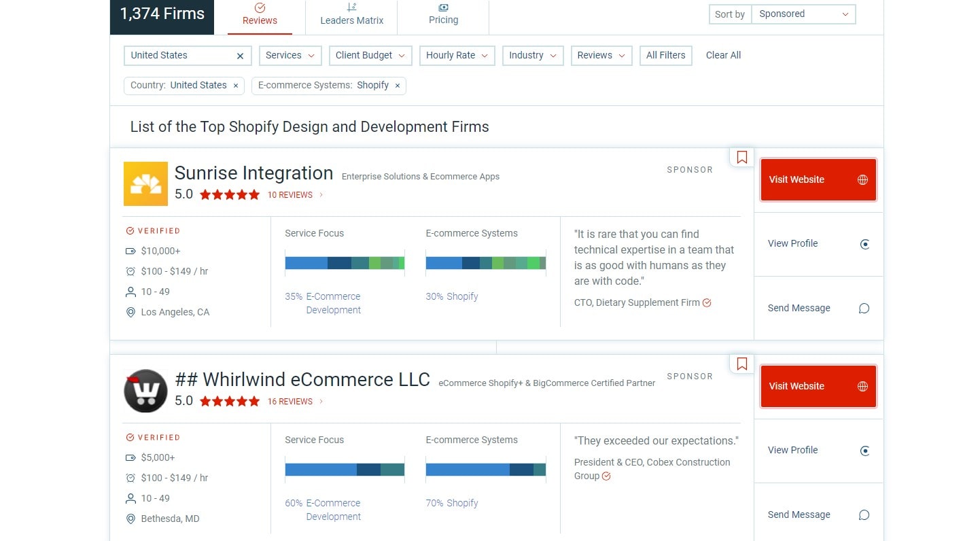Click the 70% Shopify label

click(x=452, y=504)
